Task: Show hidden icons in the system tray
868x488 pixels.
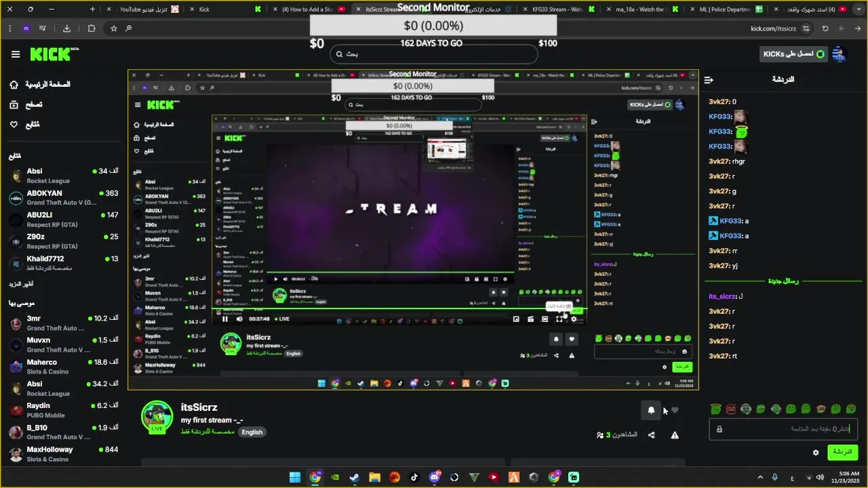Action: pos(759,477)
